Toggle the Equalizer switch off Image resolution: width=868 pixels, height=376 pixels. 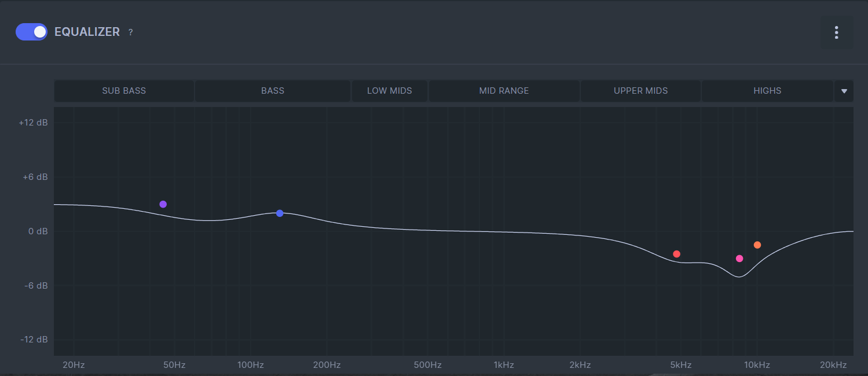[31, 32]
